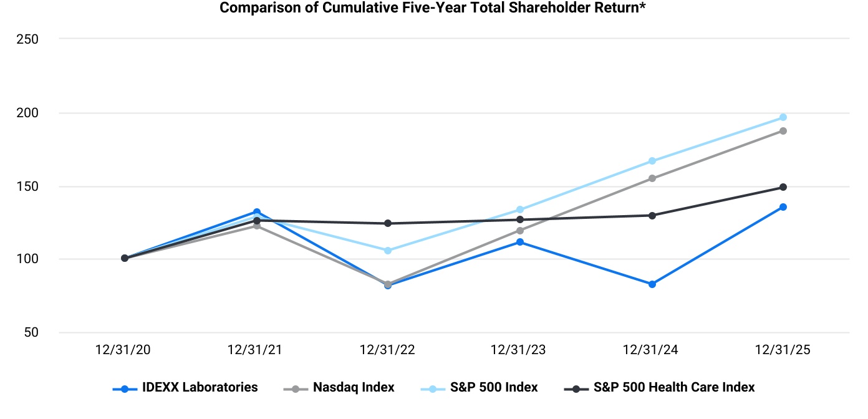
Task: Click the blue IDEXX legend marker dot
Action: 125,389
